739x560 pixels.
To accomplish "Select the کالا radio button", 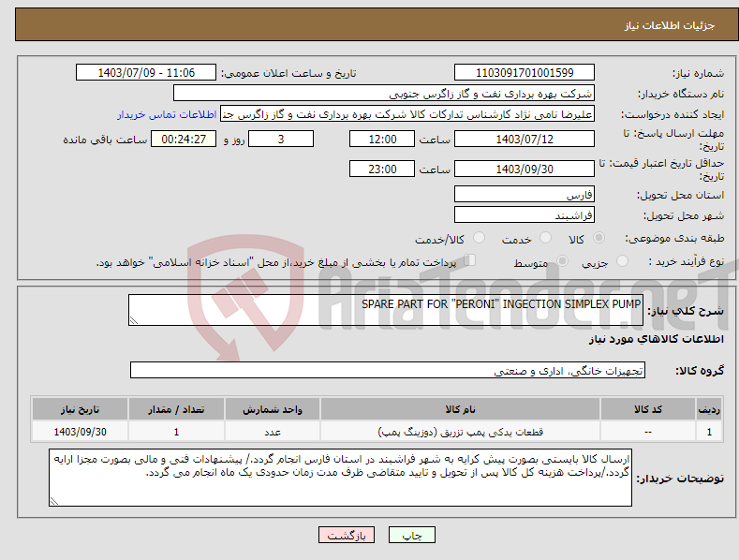I will tap(599, 238).
